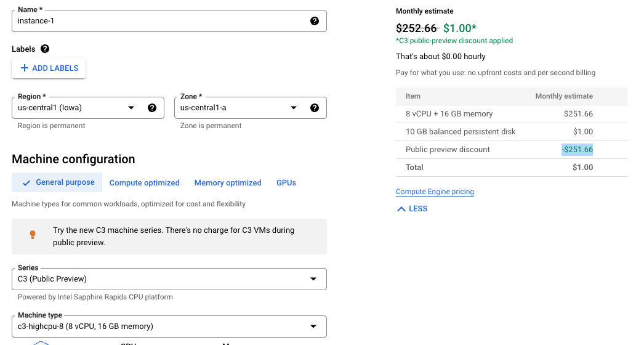The height and width of the screenshot is (345, 644).
Task: Switch to Memory optimized tab
Action: point(228,183)
